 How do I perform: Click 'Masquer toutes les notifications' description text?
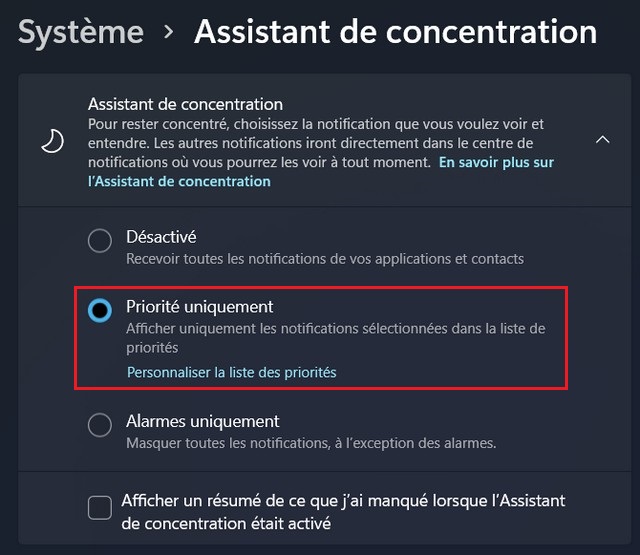tap(311, 443)
